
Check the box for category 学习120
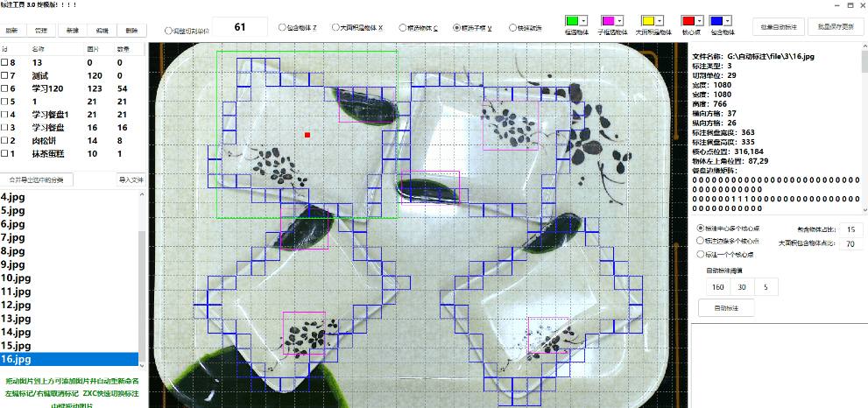pyautogui.click(x=5, y=89)
